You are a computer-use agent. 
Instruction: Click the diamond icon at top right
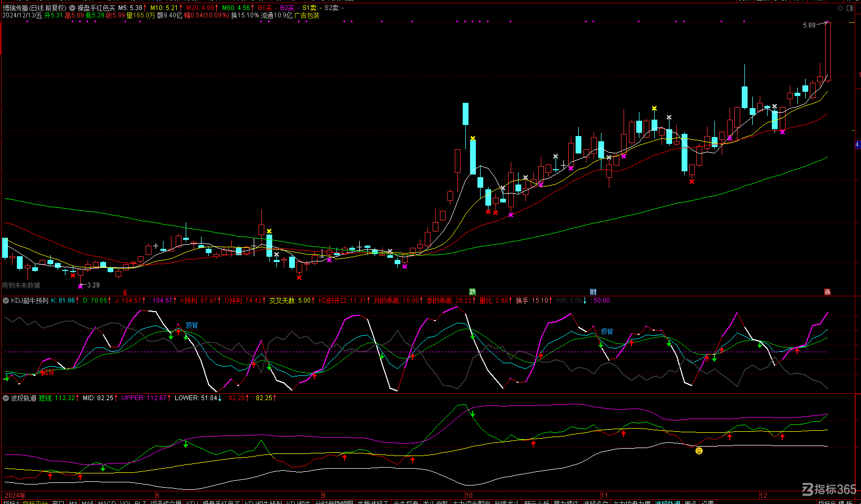coord(840,8)
